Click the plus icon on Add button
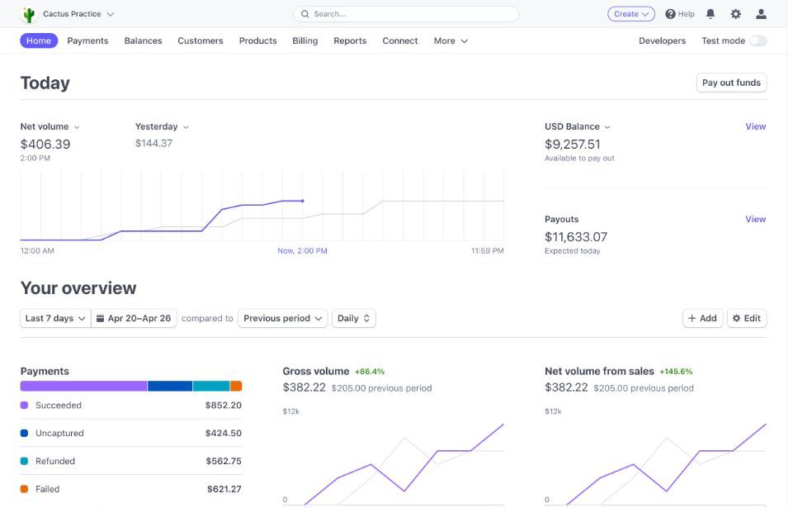 (692, 318)
